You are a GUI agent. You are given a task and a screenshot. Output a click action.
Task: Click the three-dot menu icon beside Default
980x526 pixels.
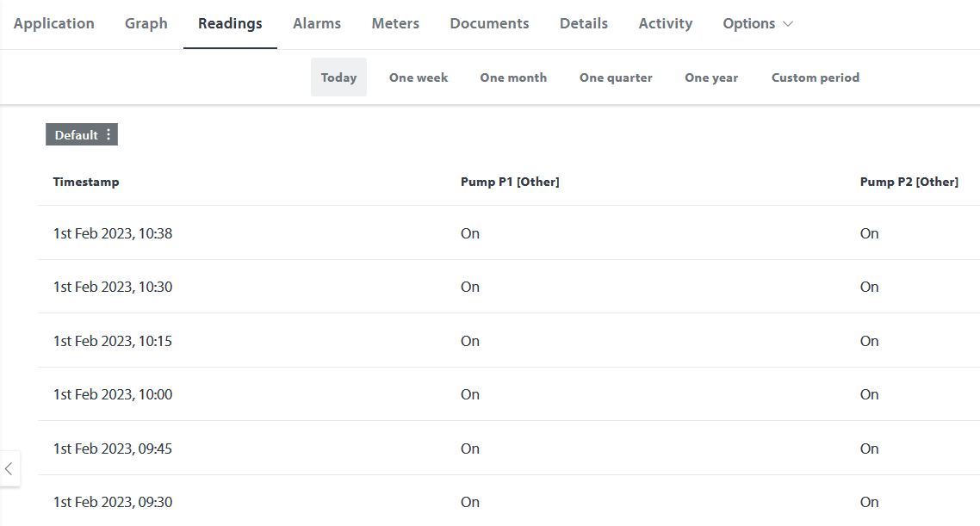(109, 135)
